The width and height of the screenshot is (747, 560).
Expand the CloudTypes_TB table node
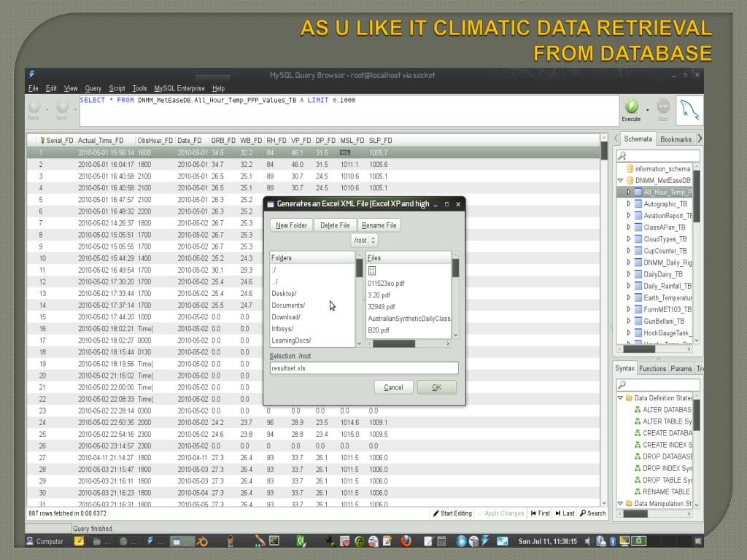click(x=628, y=239)
